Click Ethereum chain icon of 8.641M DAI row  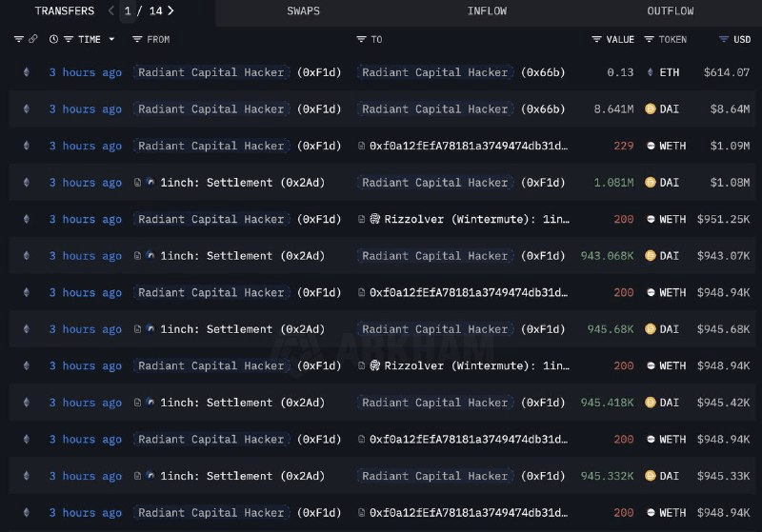click(x=27, y=108)
